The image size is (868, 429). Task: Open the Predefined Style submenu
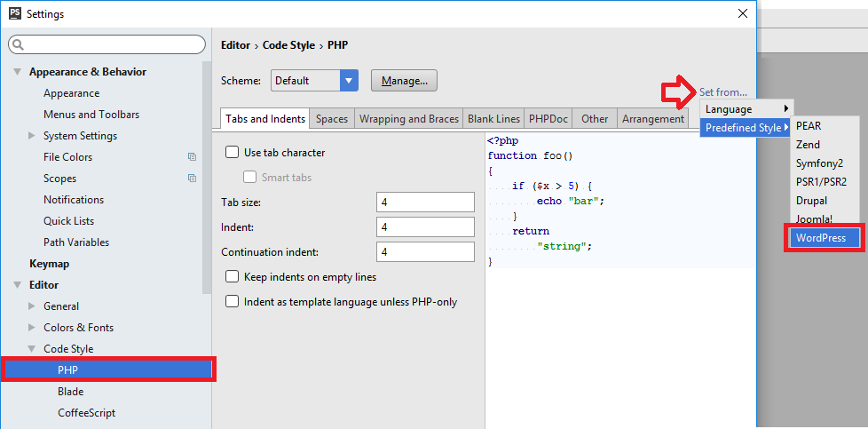pos(746,128)
